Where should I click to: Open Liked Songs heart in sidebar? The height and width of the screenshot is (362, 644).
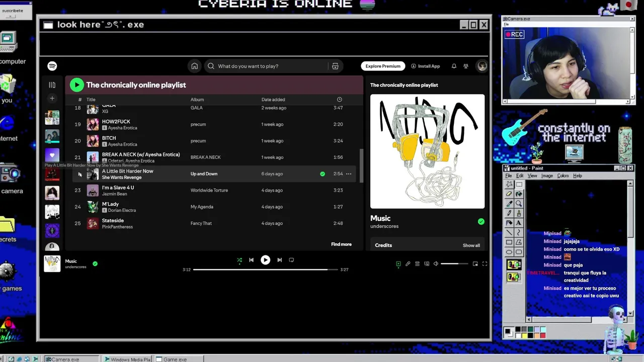click(x=52, y=155)
